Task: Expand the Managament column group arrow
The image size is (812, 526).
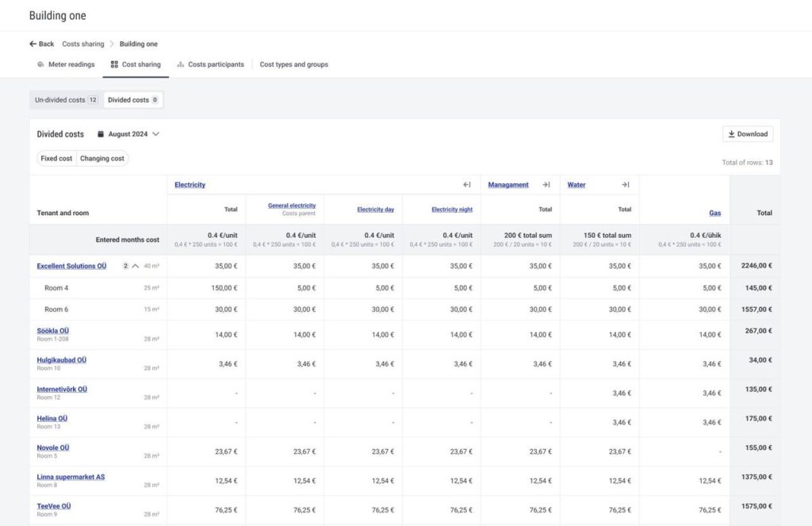Action: point(546,185)
